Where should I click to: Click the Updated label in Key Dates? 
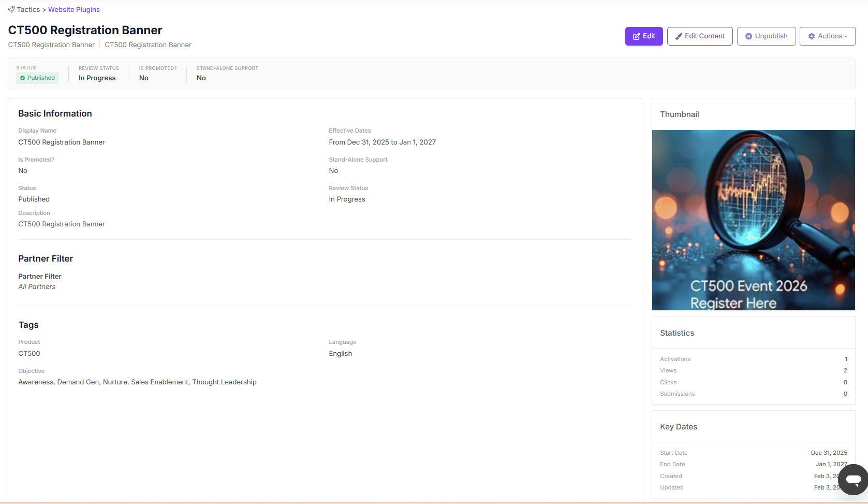[x=671, y=487]
